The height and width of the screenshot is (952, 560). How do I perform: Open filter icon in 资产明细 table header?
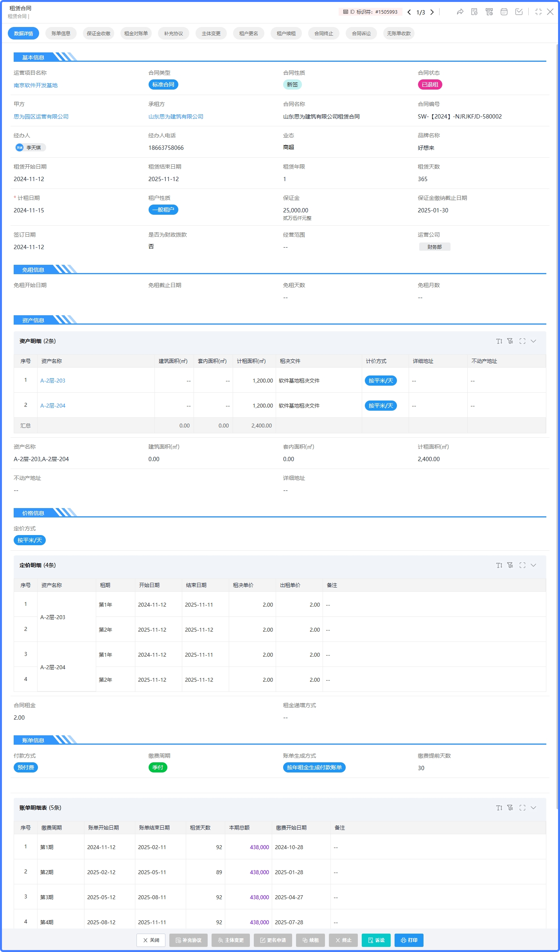click(x=510, y=341)
